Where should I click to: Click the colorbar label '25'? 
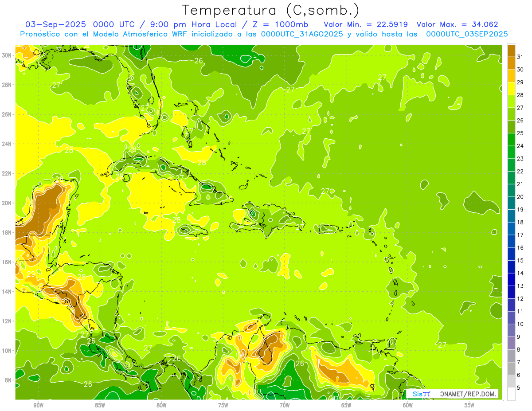click(x=520, y=133)
